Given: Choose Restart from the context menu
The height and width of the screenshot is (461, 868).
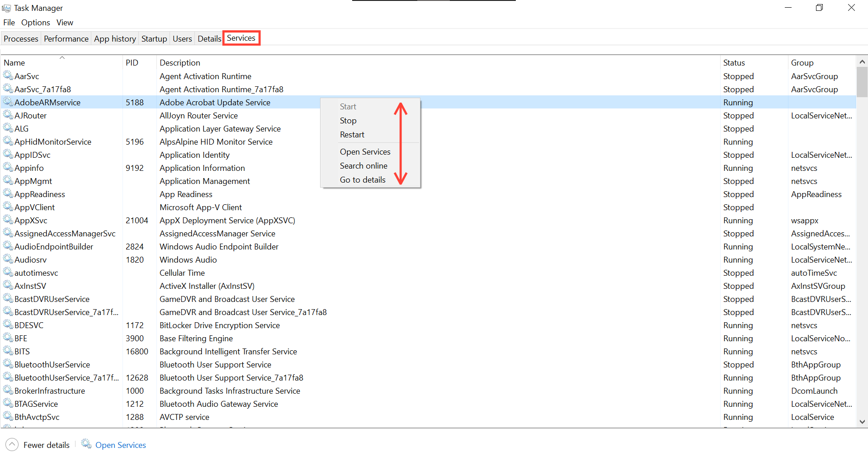Looking at the screenshot, I should click(353, 134).
